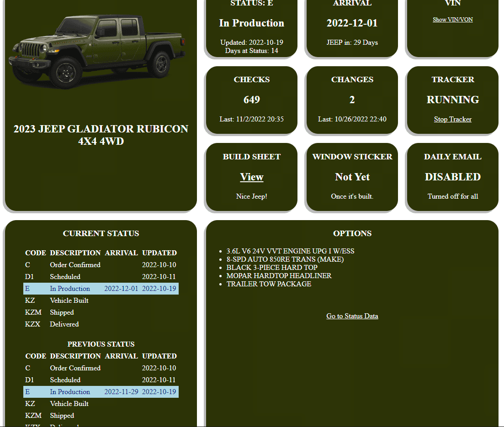
Task: Click the RUNNING tracker status
Action: pos(452,100)
